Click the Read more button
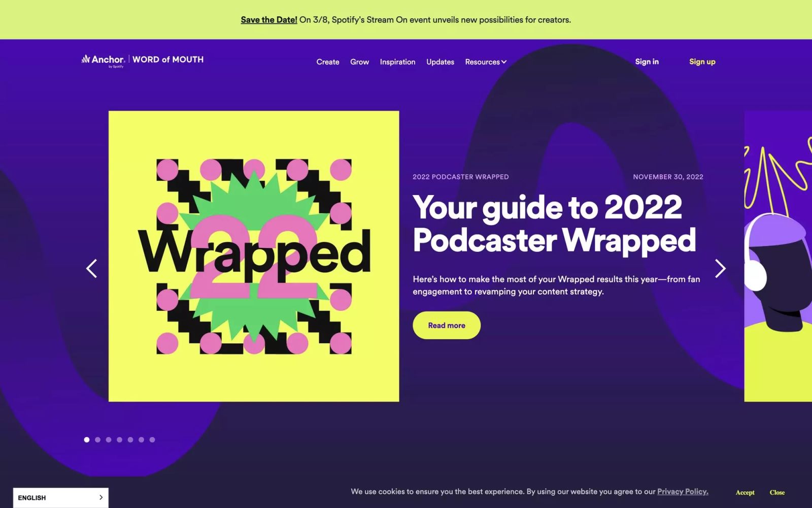This screenshot has height=508, width=812. (447, 325)
